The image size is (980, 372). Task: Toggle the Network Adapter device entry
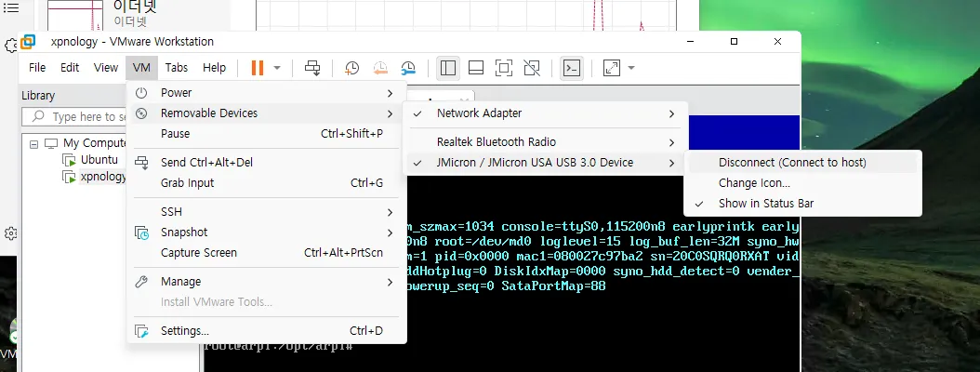click(x=544, y=113)
